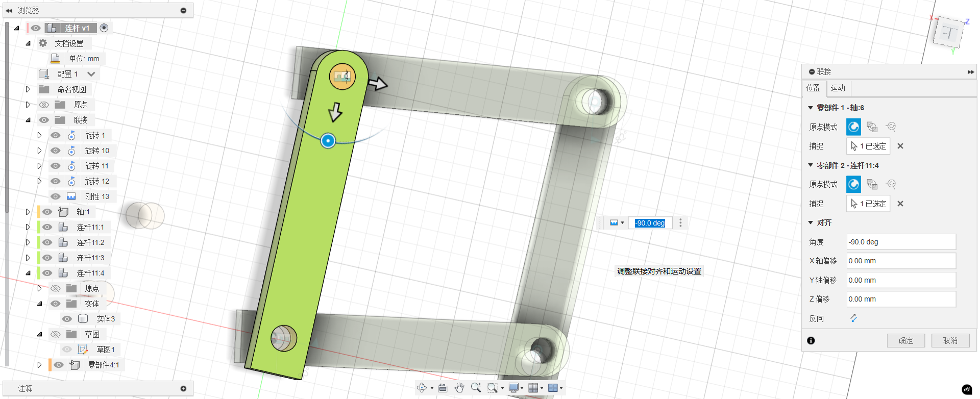Hide the 连杆11:2 component
This screenshot has height=399, width=980.
(x=47, y=242)
